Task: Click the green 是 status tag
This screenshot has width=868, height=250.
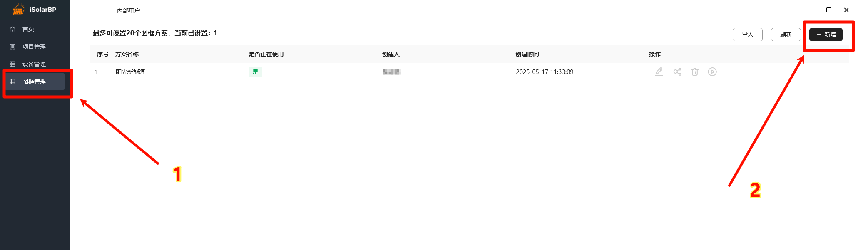Action: pos(255,72)
